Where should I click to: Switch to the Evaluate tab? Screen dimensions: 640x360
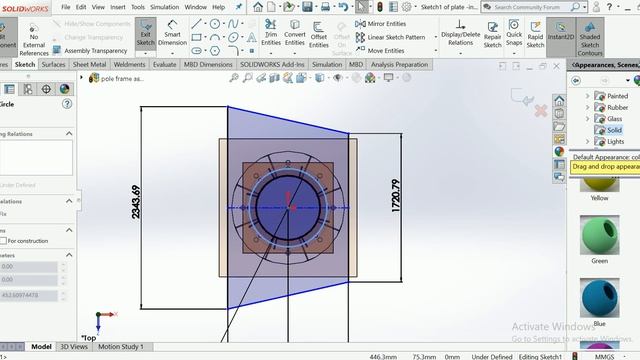[164, 64]
